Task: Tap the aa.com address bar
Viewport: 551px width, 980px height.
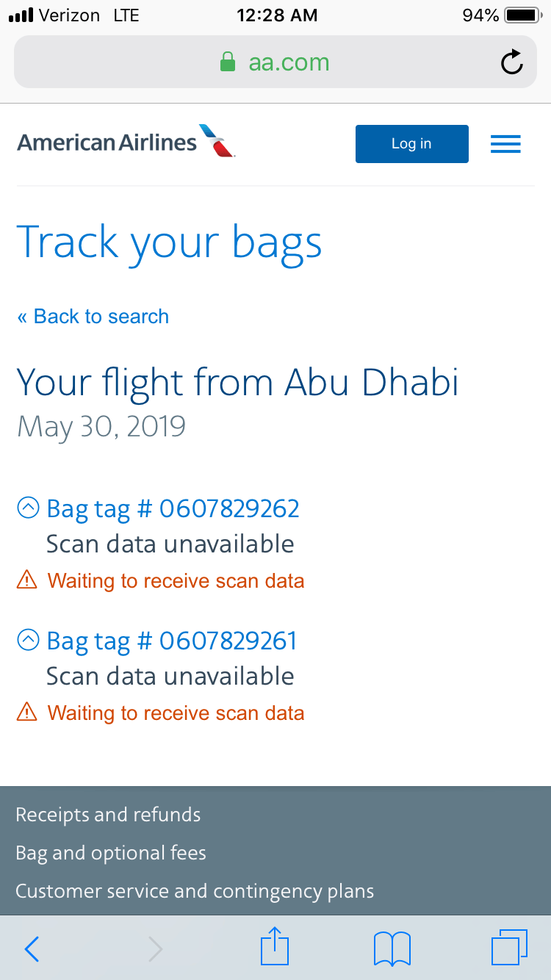Action: (x=275, y=62)
